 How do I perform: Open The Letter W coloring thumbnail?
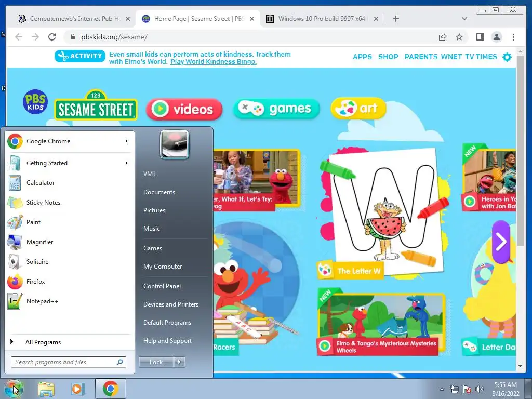tap(383, 214)
